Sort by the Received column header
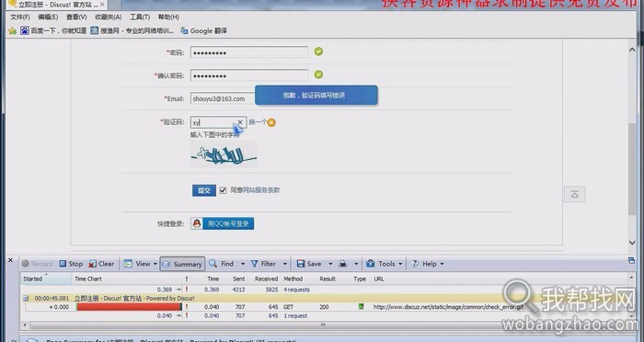 [x=266, y=279]
